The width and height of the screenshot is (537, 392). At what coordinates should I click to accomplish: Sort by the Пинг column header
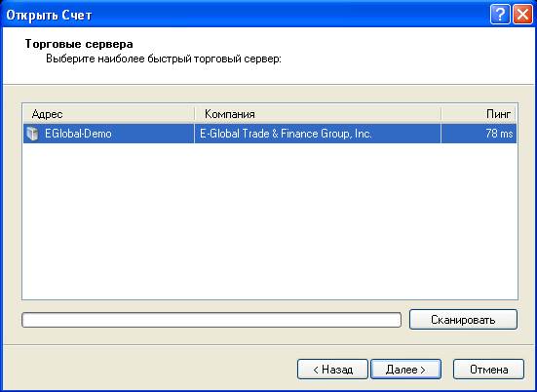tap(479, 114)
